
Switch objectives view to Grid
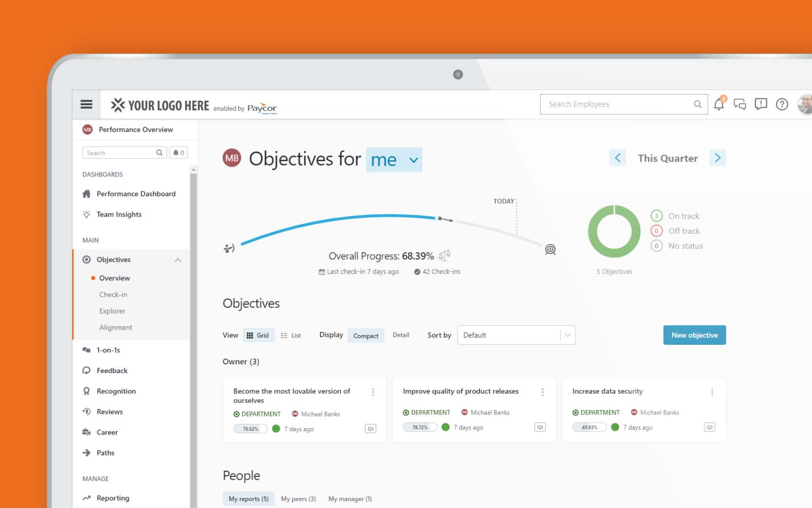point(258,336)
